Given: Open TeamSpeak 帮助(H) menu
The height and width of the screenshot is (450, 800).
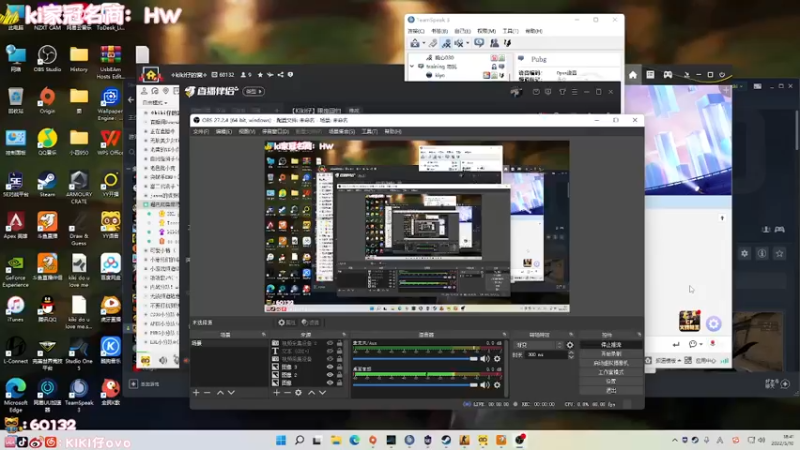Looking at the screenshot, I should pyautogui.click(x=534, y=31).
